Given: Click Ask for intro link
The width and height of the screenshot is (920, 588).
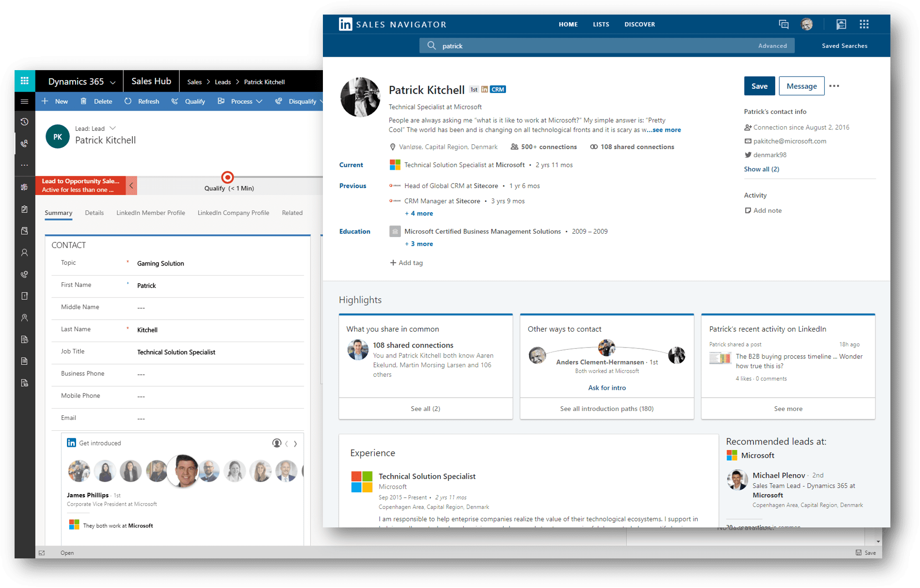Looking at the screenshot, I should (x=607, y=388).
